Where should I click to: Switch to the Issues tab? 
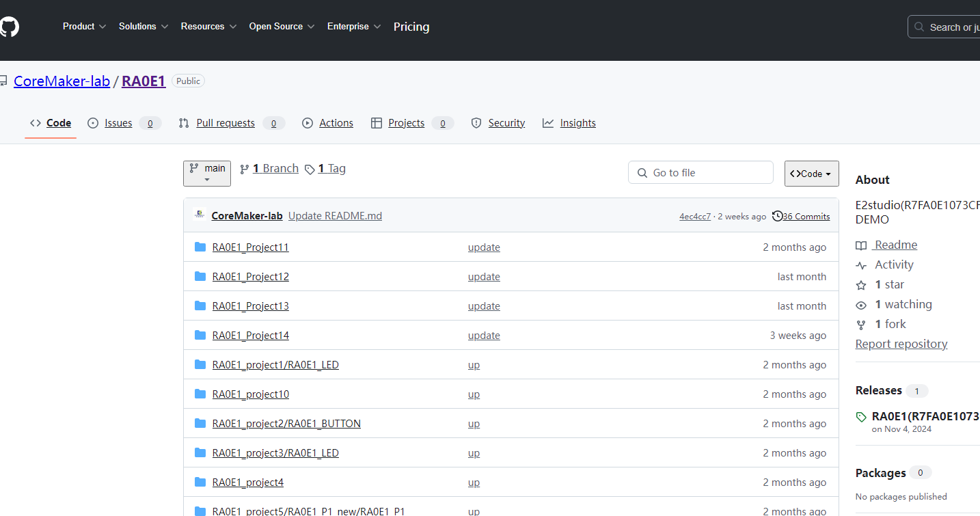point(118,123)
